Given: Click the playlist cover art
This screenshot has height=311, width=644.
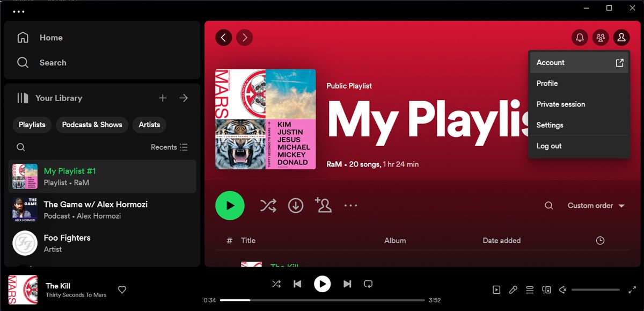Looking at the screenshot, I should point(266,119).
